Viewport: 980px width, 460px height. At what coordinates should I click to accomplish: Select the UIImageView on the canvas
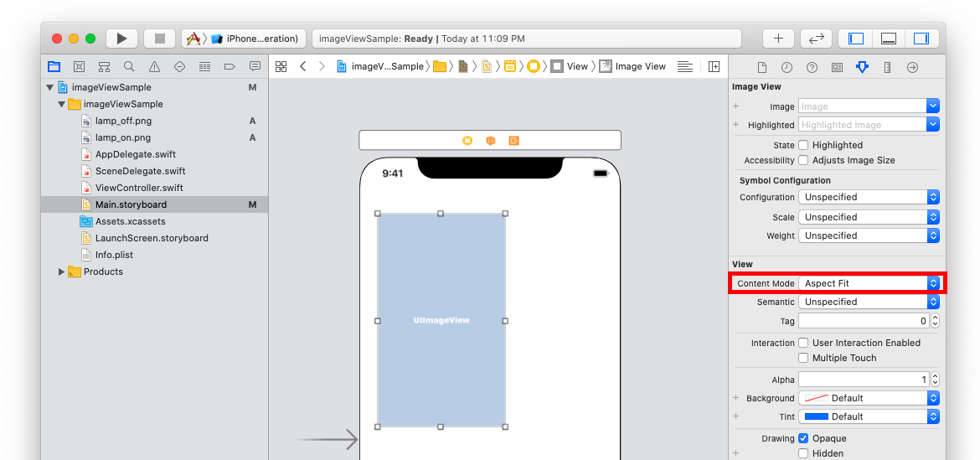click(441, 320)
